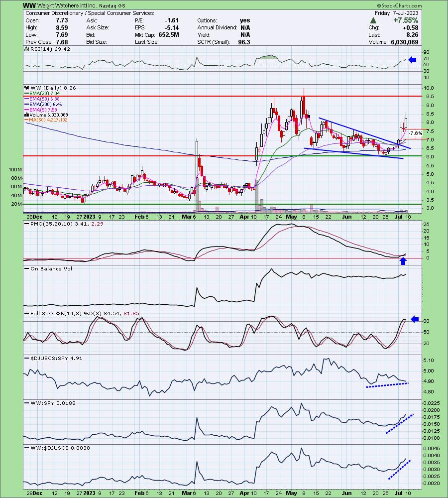Click 'Annual Dividend' N/A value
The height and width of the screenshot is (498, 448).
245,27
